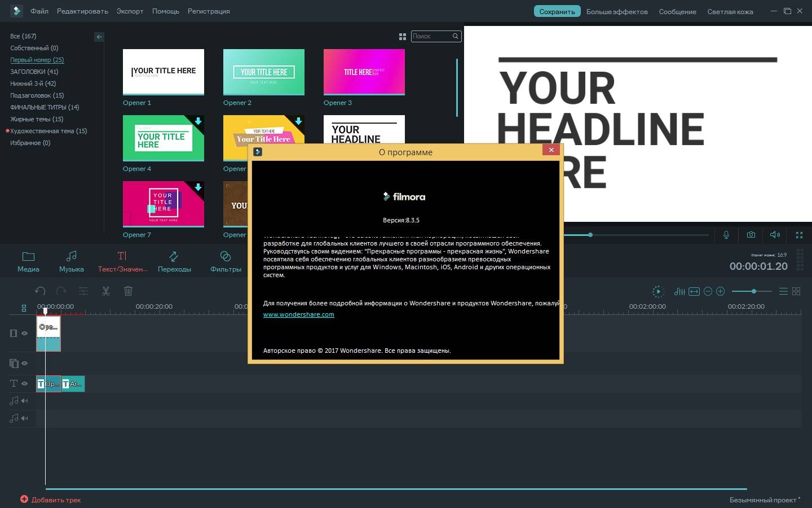Open the Файл menu

click(39, 11)
